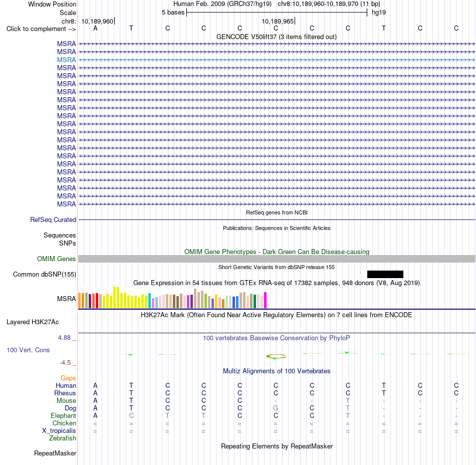Screen dimensions: 476x465
Task: Click the hg19 label beside scale bar
Action: [379, 13]
